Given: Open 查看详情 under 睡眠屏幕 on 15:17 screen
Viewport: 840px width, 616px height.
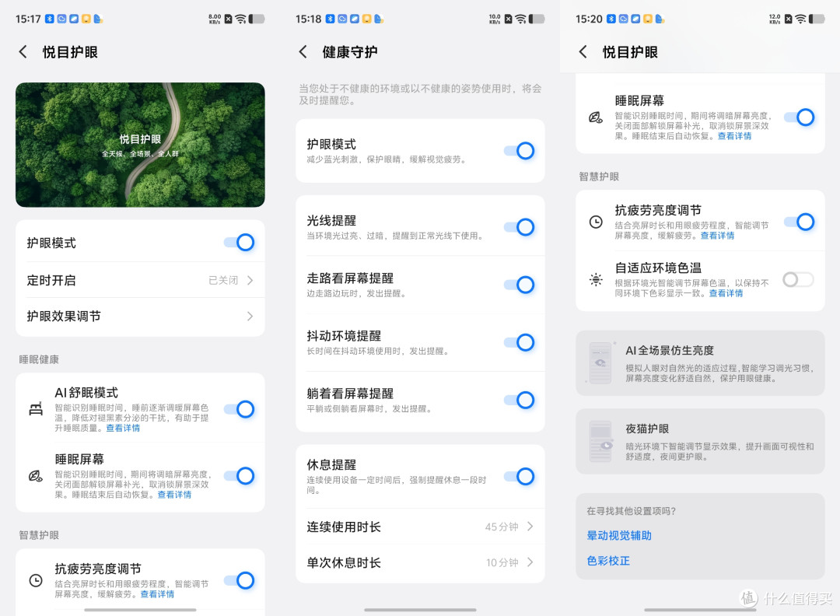Looking at the screenshot, I should (x=174, y=495).
